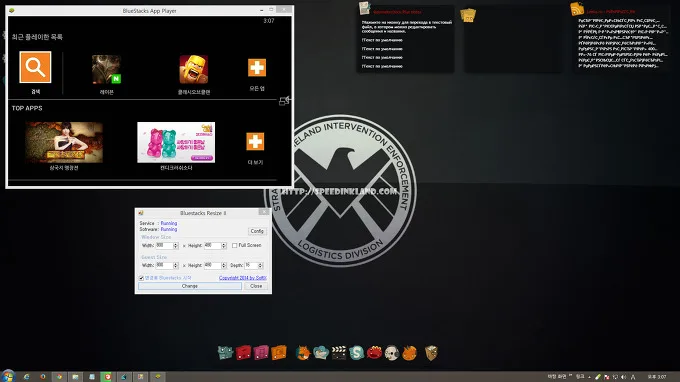Viewport: 680px width, 382px height.
Task: Open the red speech-bubble monster dock icon
Action: [x=374, y=353]
